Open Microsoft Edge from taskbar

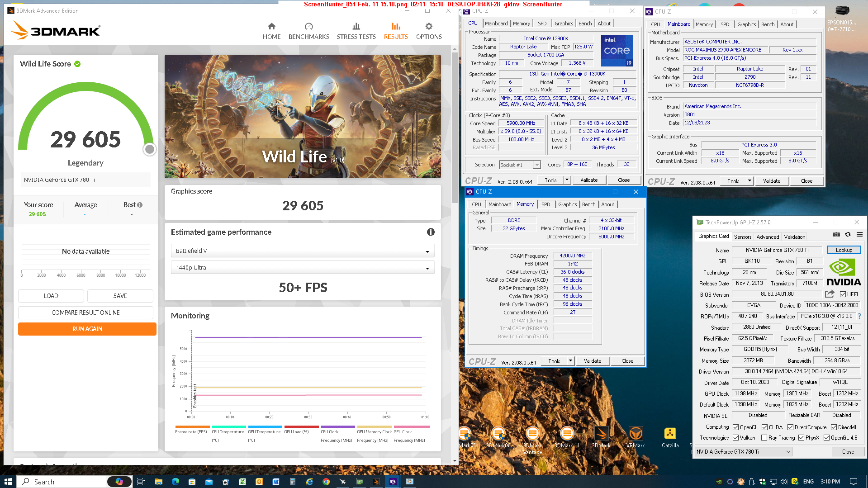coord(175,482)
